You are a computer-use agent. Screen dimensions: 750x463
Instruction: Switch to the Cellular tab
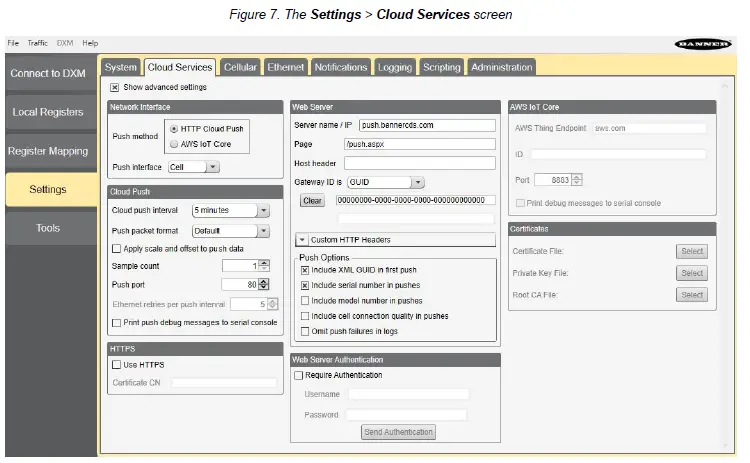pyautogui.click(x=240, y=67)
